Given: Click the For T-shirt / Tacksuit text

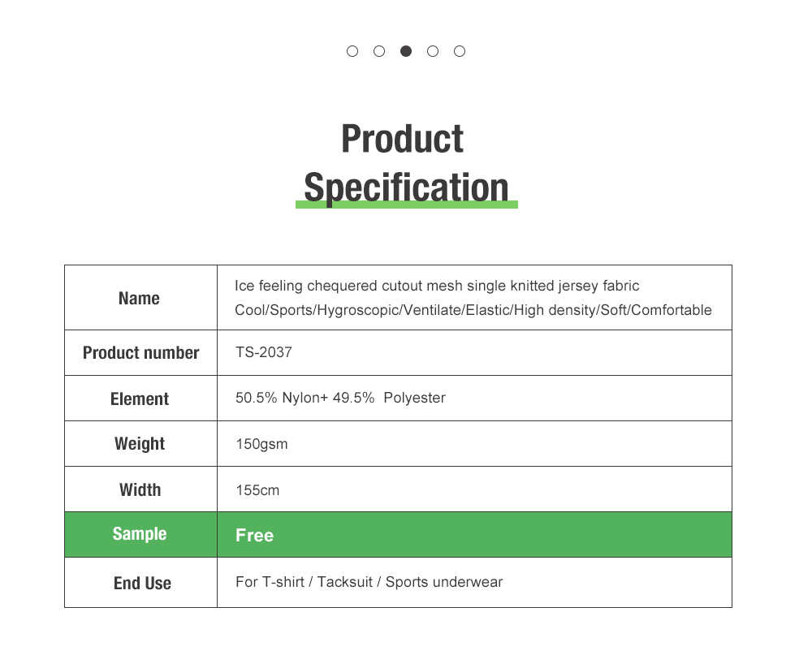Looking at the screenshot, I should click(304, 582).
